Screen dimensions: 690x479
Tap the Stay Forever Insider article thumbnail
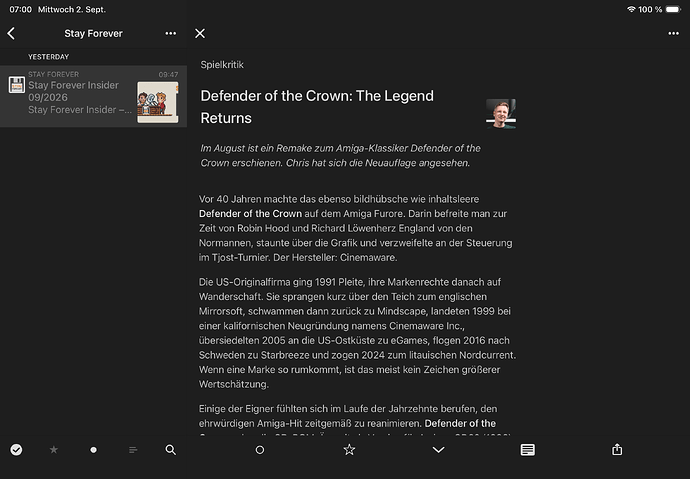coord(158,102)
